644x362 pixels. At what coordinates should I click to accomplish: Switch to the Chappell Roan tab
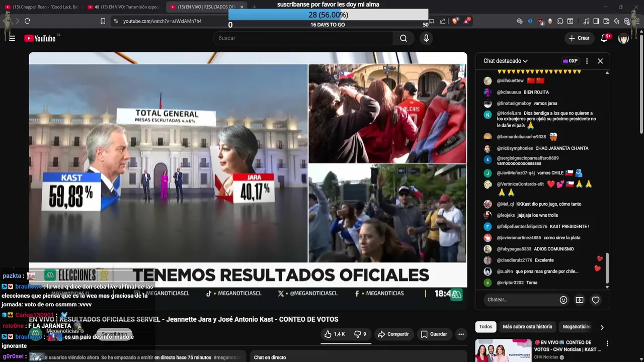(41, 7)
